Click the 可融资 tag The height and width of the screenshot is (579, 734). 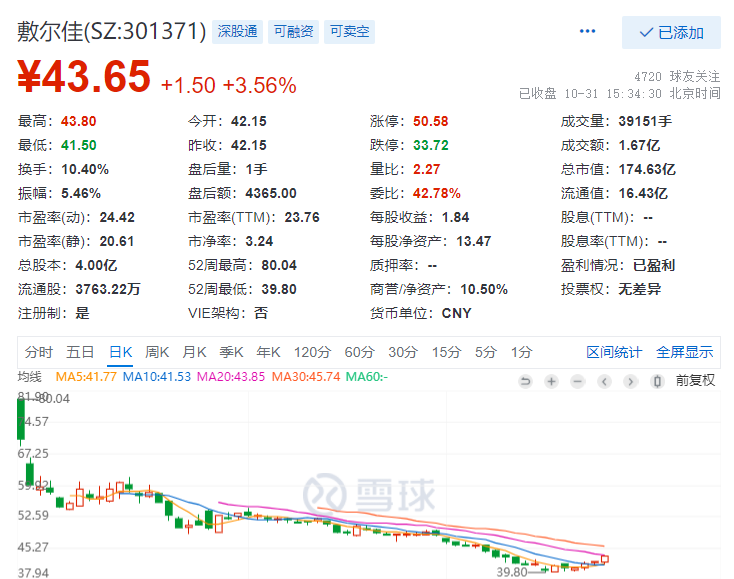point(293,32)
